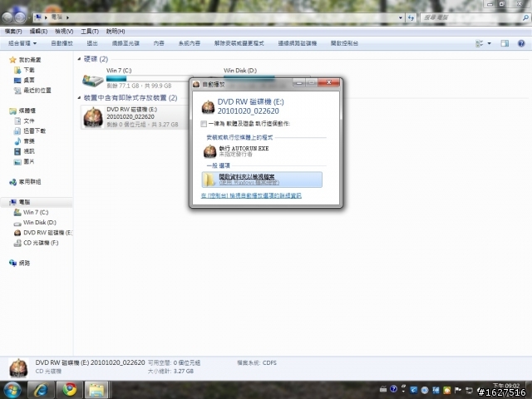Image resolution: width=532 pixels, height=399 pixels.
Task: Toggle the preview pane icon
Action: pyautogui.click(x=505, y=43)
